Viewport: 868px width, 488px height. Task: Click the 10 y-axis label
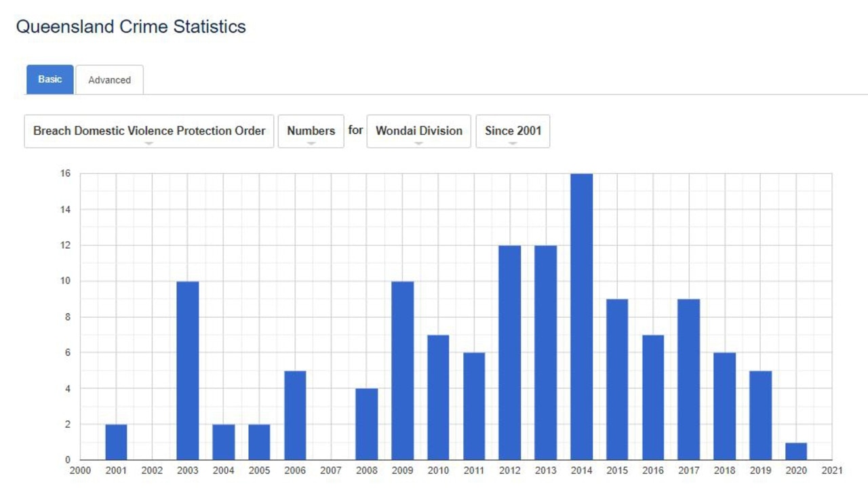click(x=65, y=281)
